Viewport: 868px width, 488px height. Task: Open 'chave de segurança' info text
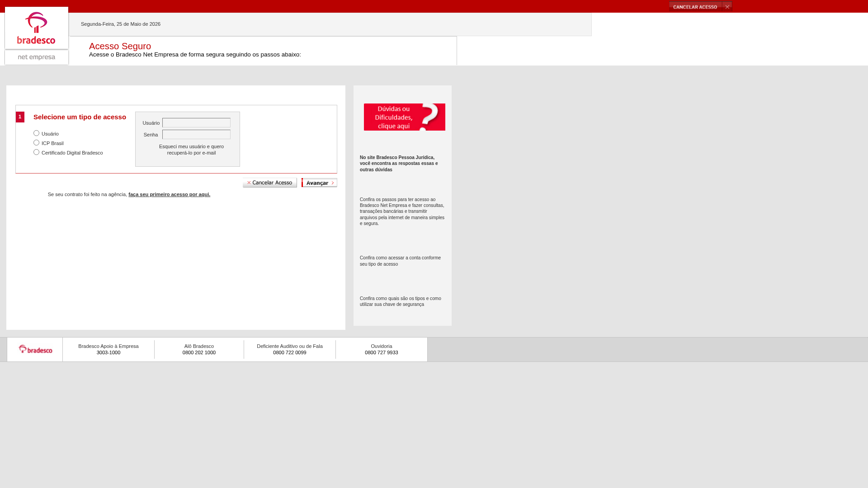tap(400, 301)
